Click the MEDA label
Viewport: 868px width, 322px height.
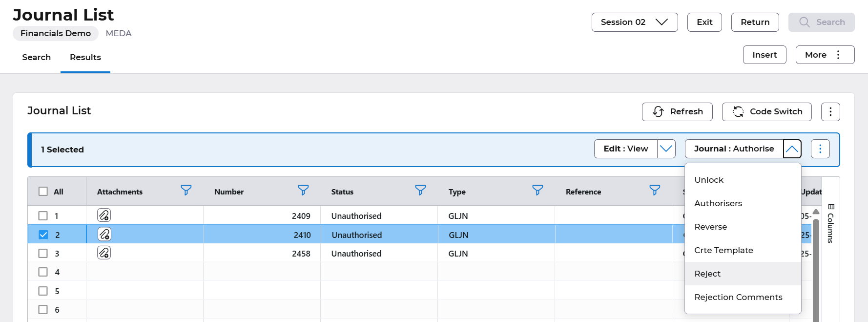119,33
